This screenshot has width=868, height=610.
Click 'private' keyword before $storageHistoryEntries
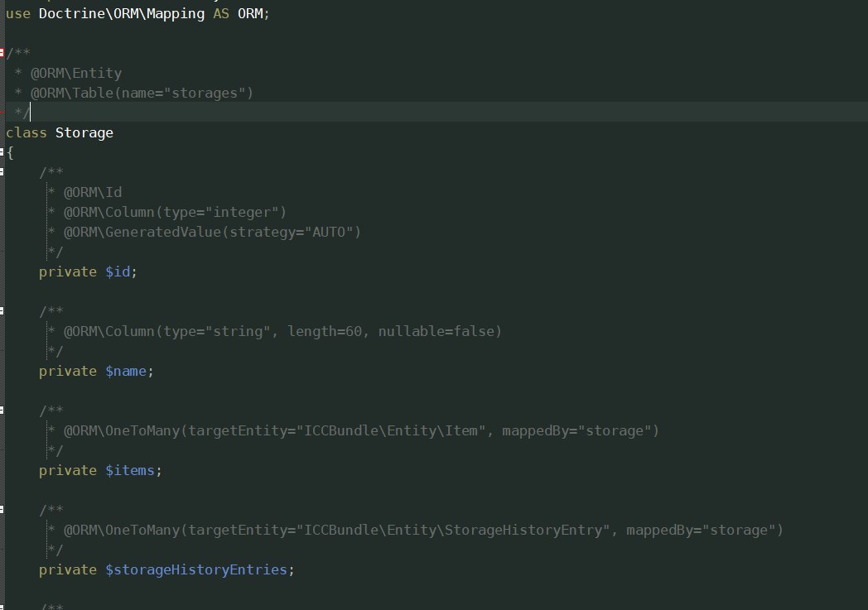[68, 570]
